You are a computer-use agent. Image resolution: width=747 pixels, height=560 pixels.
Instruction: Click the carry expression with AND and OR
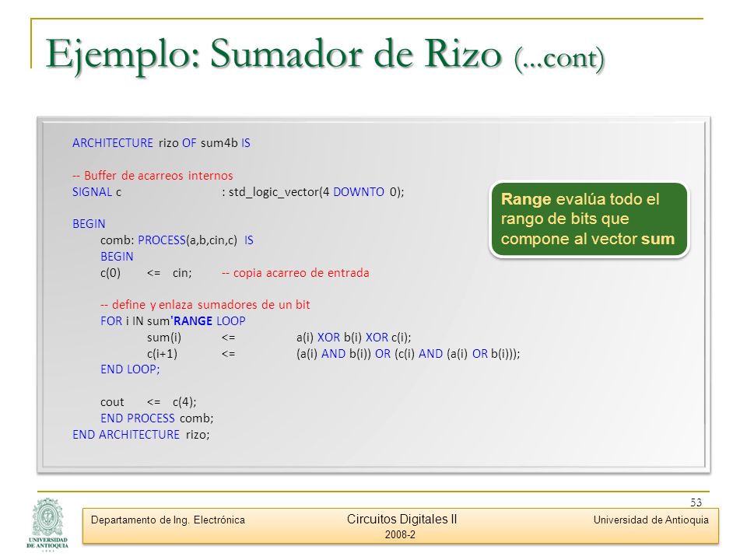[408, 354]
